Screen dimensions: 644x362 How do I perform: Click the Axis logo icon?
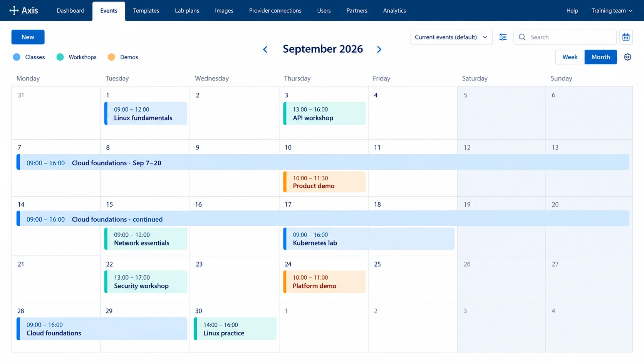pyautogui.click(x=14, y=10)
